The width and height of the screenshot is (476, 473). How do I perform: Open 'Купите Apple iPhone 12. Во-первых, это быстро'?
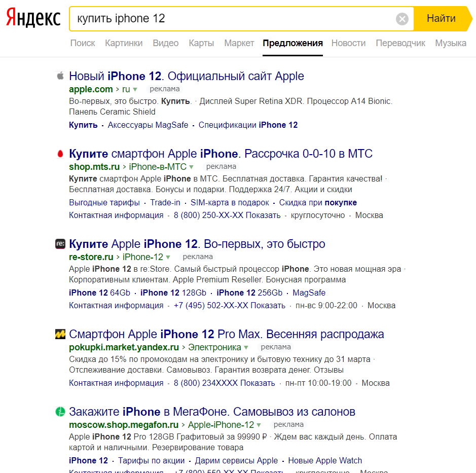click(x=197, y=244)
